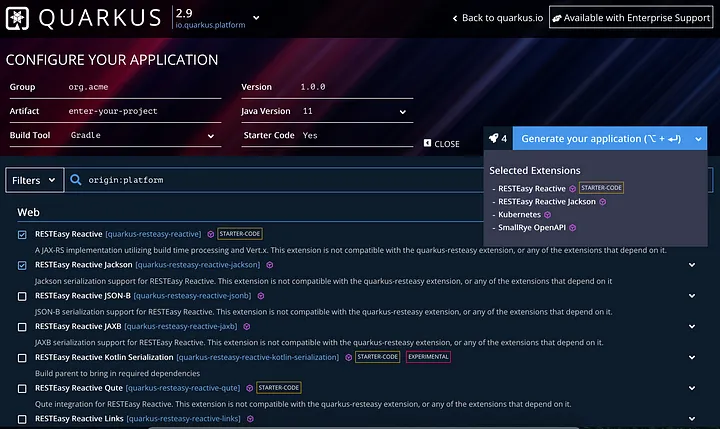Image resolution: width=720 pixels, height=429 pixels.
Task: Click platform icon next to quarkus-resteasy-reactive-jaxb
Action: click(247, 327)
